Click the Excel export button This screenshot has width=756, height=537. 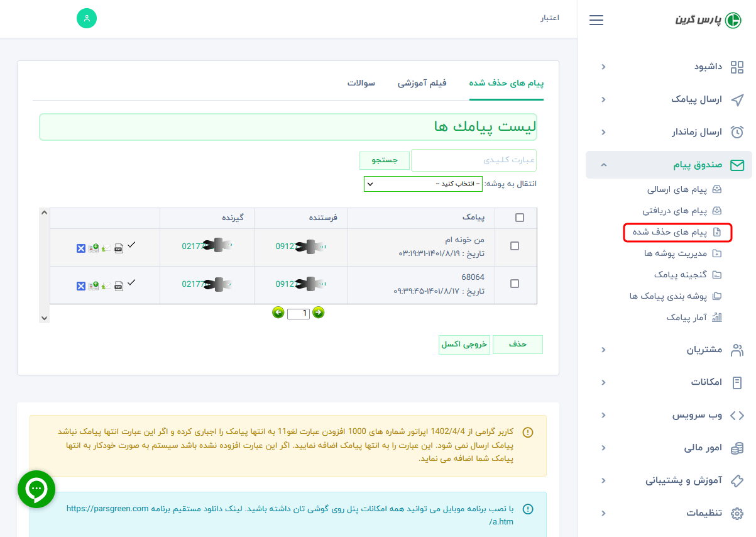click(x=464, y=345)
